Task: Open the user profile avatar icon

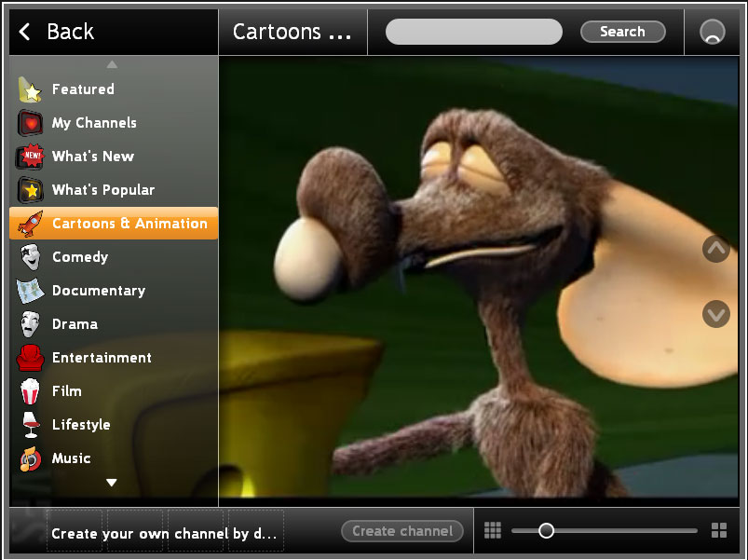Action: pyautogui.click(x=713, y=32)
